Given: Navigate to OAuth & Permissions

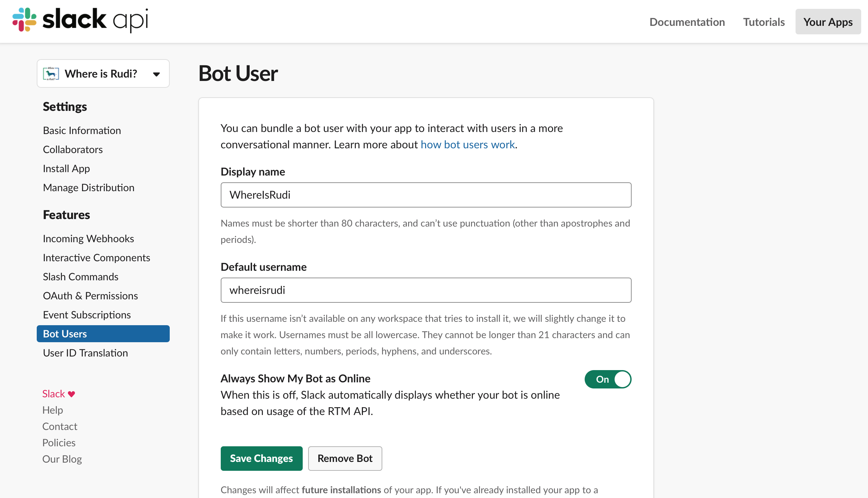Looking at the screenshot, I should (90, 296).
